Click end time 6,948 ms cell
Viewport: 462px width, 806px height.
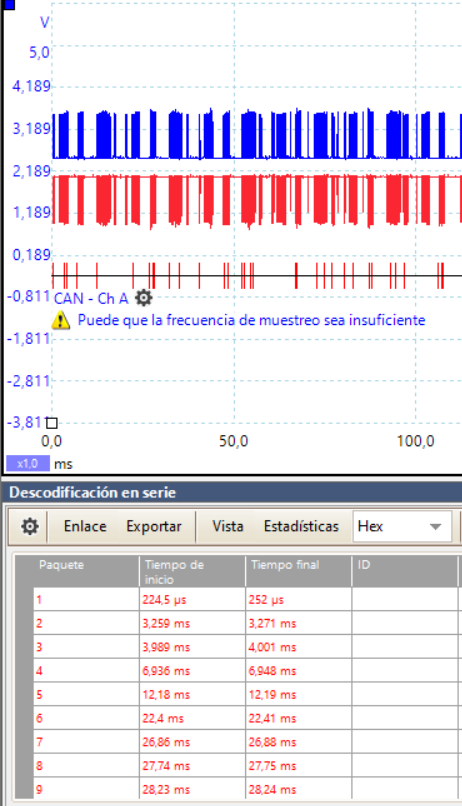point(299,670)
